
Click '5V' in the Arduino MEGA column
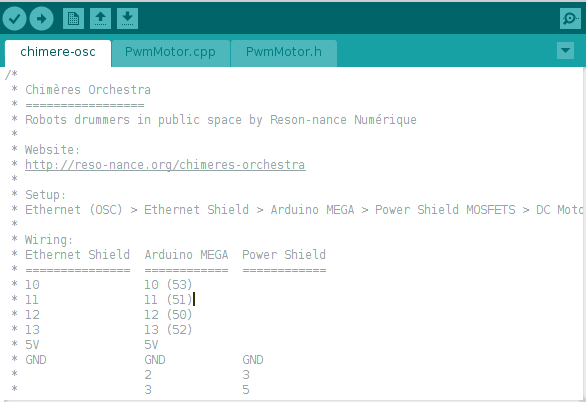point(151,344)
